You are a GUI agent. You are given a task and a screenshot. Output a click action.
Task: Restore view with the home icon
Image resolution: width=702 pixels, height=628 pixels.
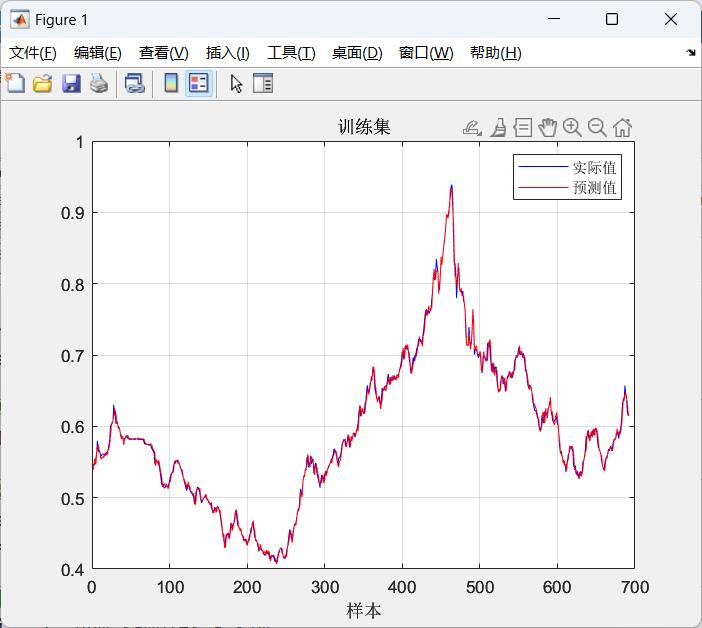[x=622, y=127]
